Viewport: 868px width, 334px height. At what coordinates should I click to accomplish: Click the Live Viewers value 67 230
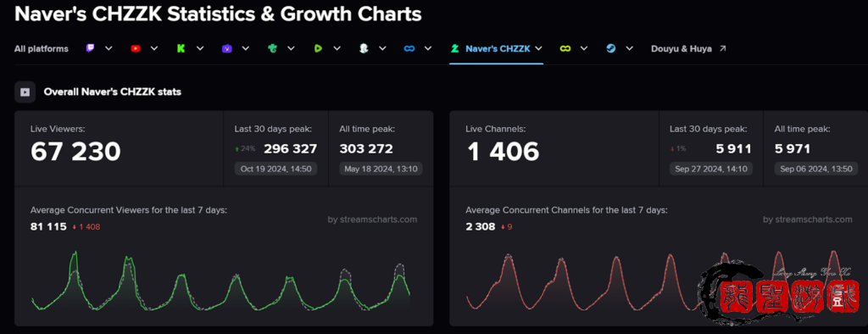point(75,151)
